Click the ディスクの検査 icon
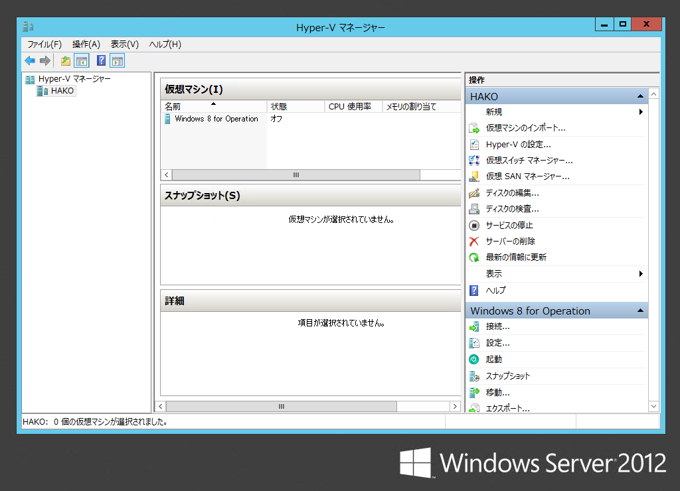Image resolution: width=680 pixels, height=491 pixels. click(474, 209)
